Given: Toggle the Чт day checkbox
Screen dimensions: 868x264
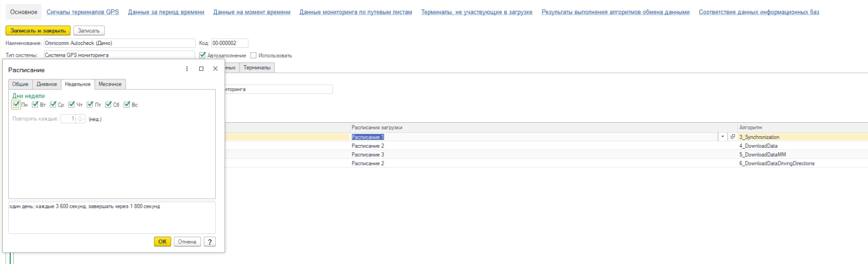Looking at the screenshot, I should tap(71, 105).
